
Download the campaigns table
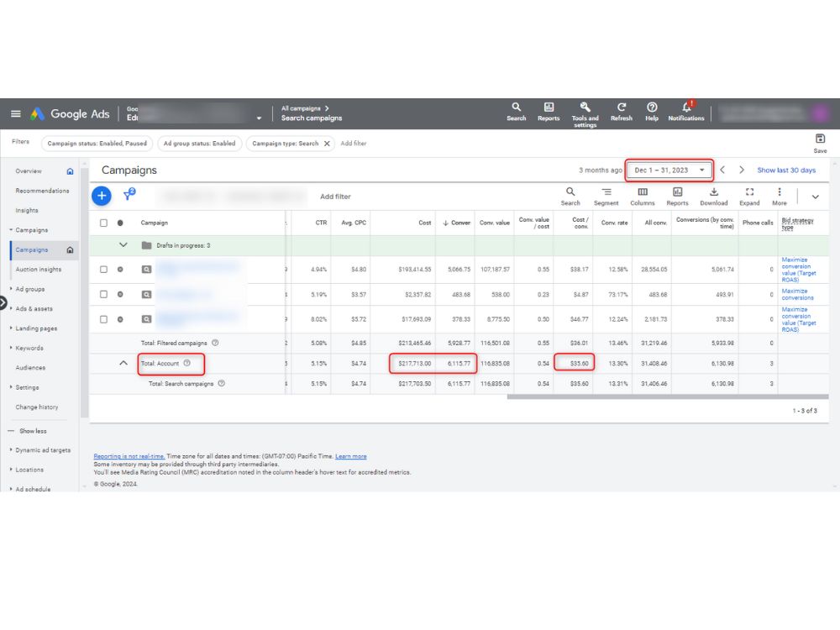pyautogui.click(x=713, y=196)
